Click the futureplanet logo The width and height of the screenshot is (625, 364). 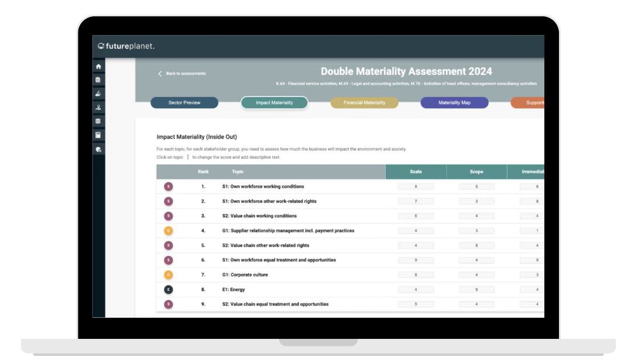pos(126,46)
